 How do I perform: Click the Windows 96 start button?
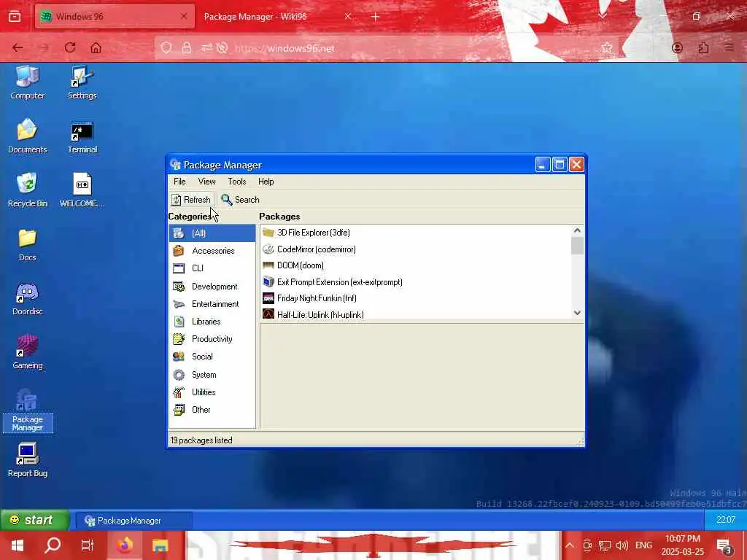(x=35, y=520)
